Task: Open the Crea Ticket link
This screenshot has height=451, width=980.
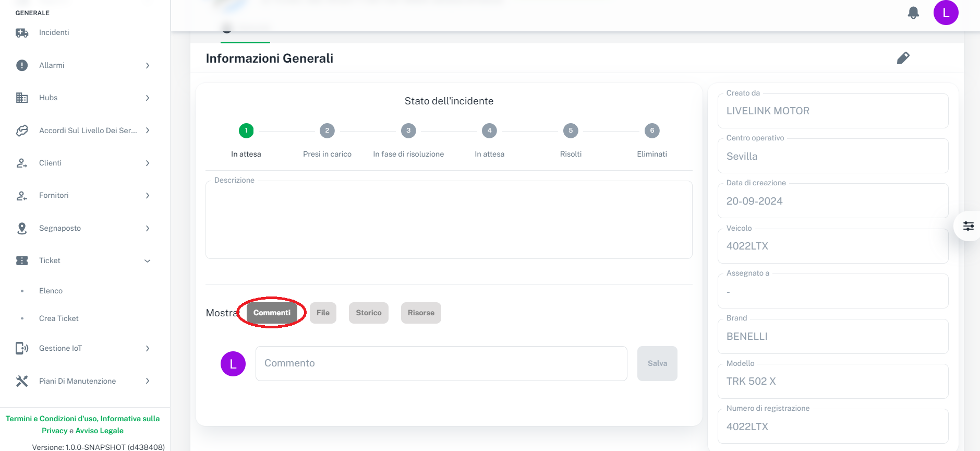Action: 59,318
